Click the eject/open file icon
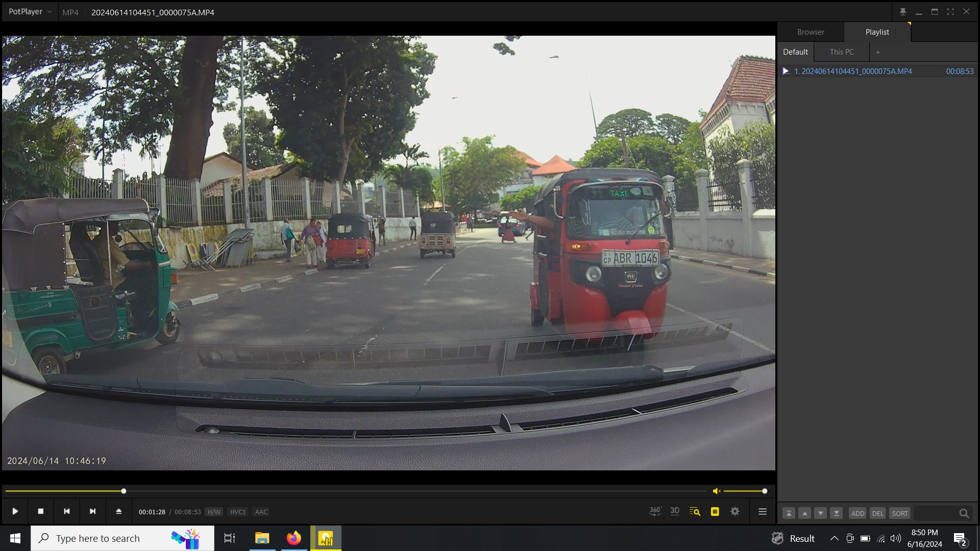980x551 pixels. tap(118, 511)
